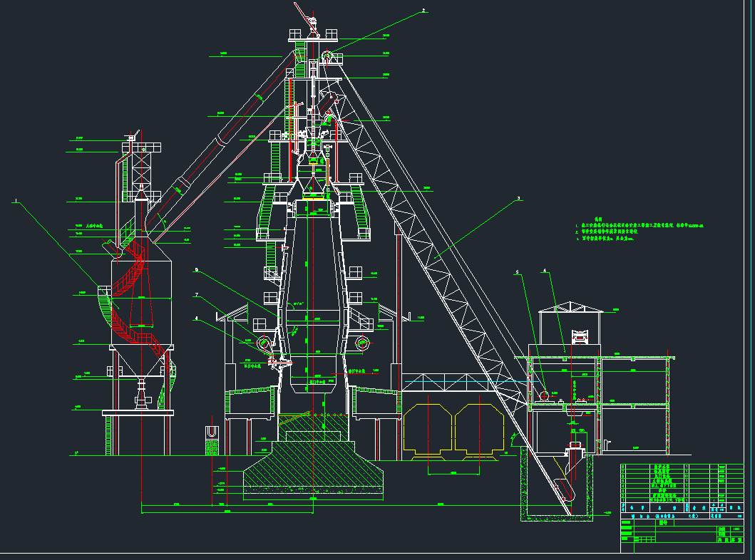This screenshot has width=755, height=560.
Task: Click the skip car in the pit
Action: [565, 484]
